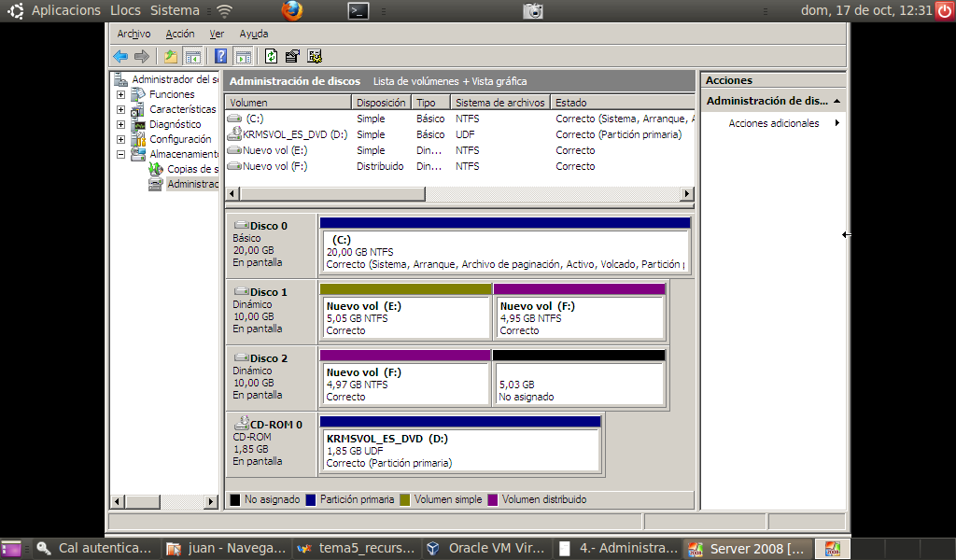Click the purple Volumen distribuido legend swatch

click(x=493, y=500)
